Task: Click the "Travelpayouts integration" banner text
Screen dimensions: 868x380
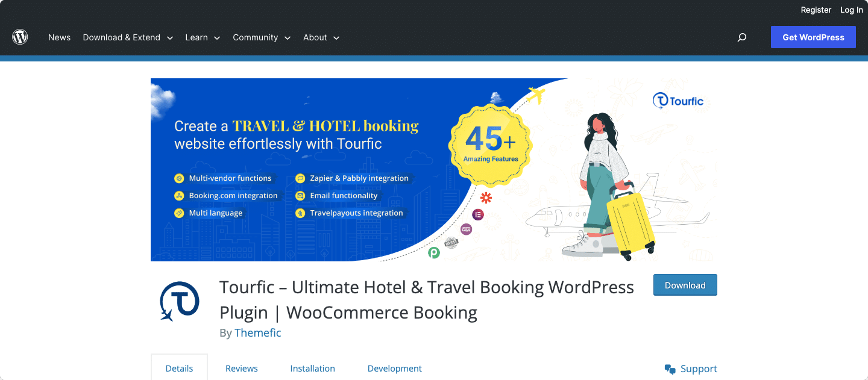Action: [356, 213]
